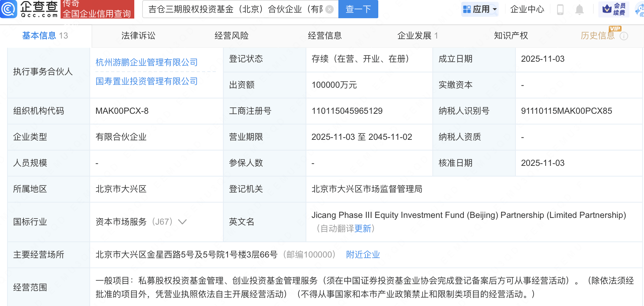Open notifications via the bell icon
The width and height of the screenshot is (644, 306).
click(x=580, y=9)
